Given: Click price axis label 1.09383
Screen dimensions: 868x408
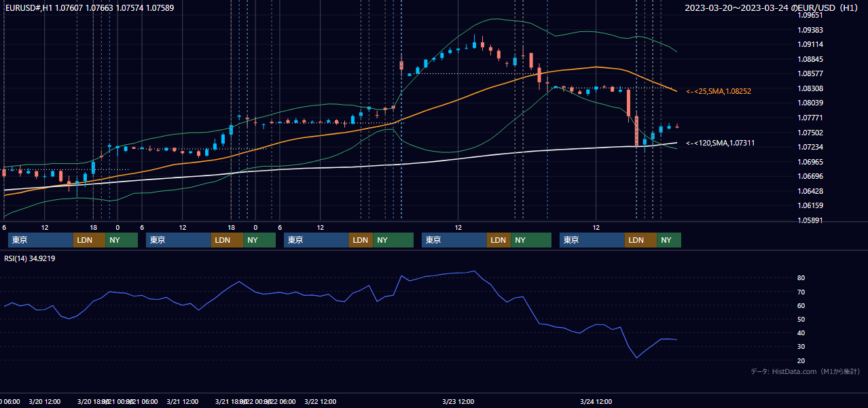Looking at the screenshot, I should (810, 30).
